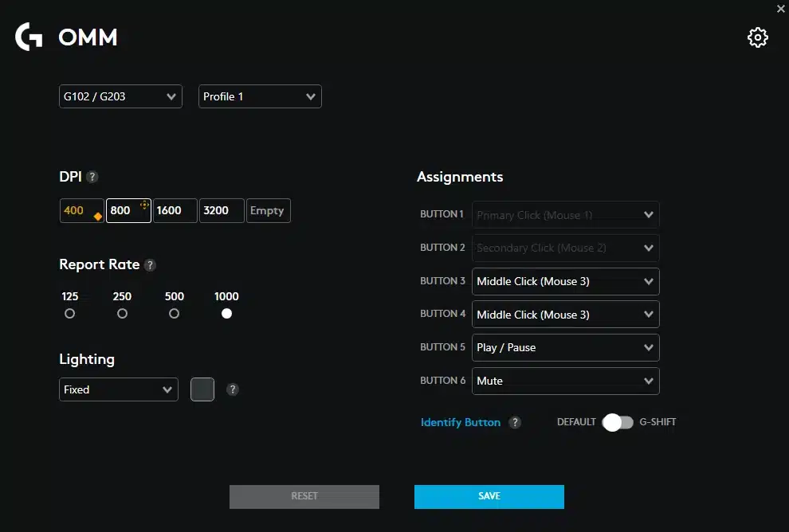Click the DEFAULT label
The height and width of the screenshot is (532, 789).
[x=576, y=422]
